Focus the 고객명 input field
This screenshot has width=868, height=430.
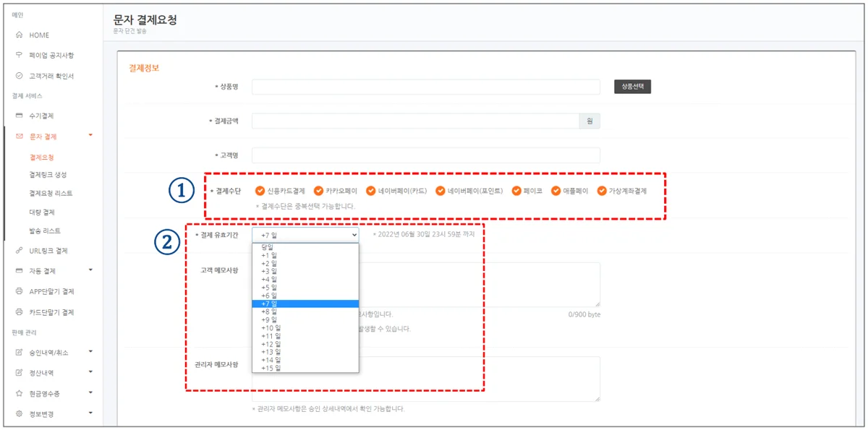[x=426, y=155]
